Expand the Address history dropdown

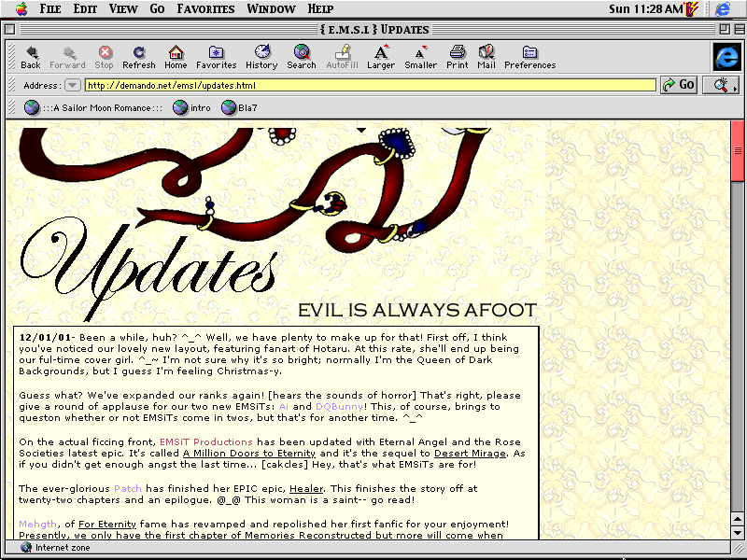pyautogui.click(x=73, y=85)
